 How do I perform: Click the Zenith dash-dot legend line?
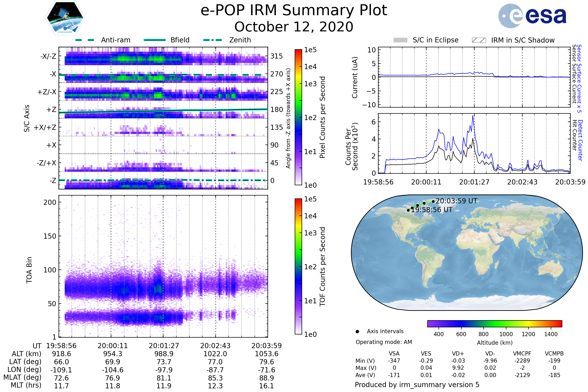(x=212, y=40)
